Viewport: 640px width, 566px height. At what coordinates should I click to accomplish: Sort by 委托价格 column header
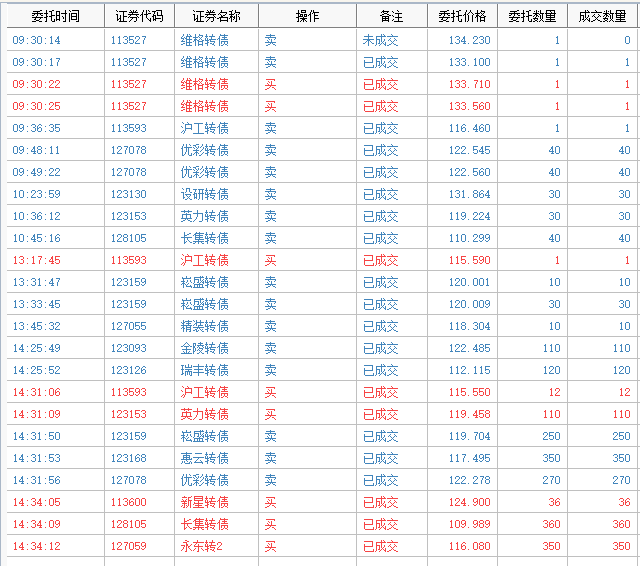[462, 16]
